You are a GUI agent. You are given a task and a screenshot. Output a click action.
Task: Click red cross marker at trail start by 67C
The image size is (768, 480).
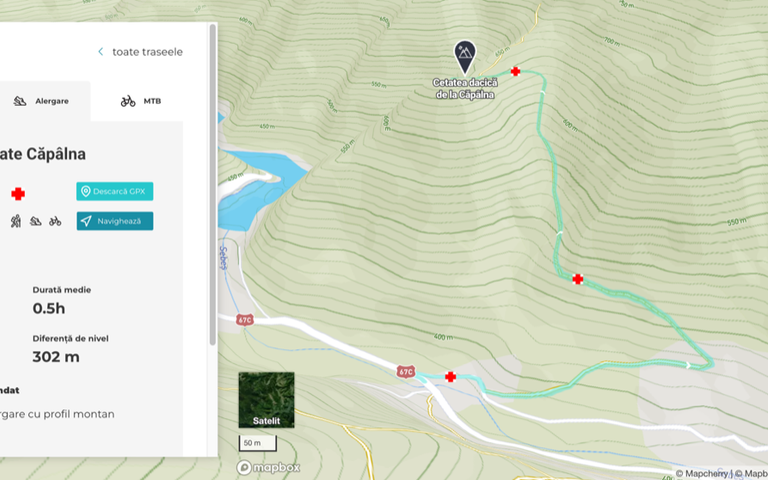451,377
